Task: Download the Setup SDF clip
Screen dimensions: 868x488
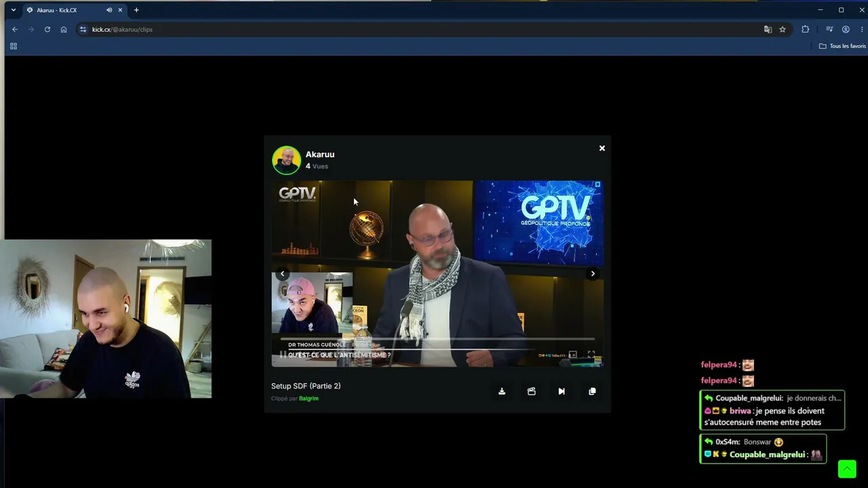Action: (502, 391)
